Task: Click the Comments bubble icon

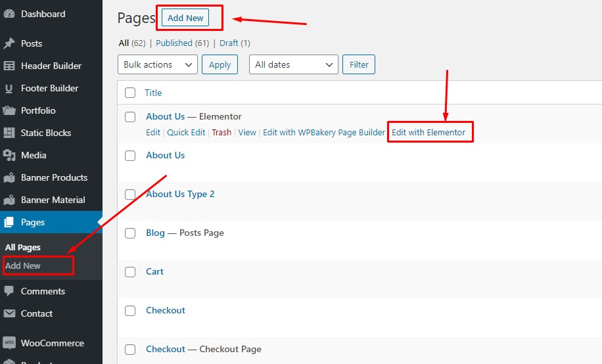Action: tap(9, 291)
